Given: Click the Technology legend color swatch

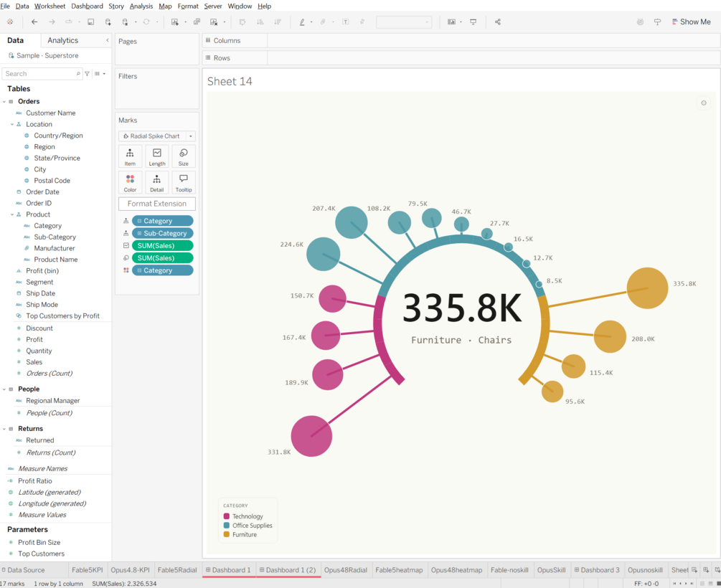Looking at the screenshot, I should pos(226,516).
